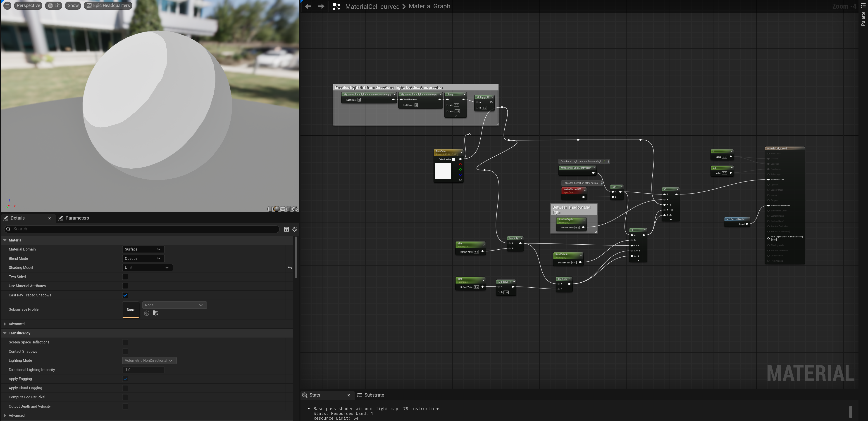The image size is (868, 421).
Task: Switch preview to the Cube mesh icon
Action: (x=289, y=209)
